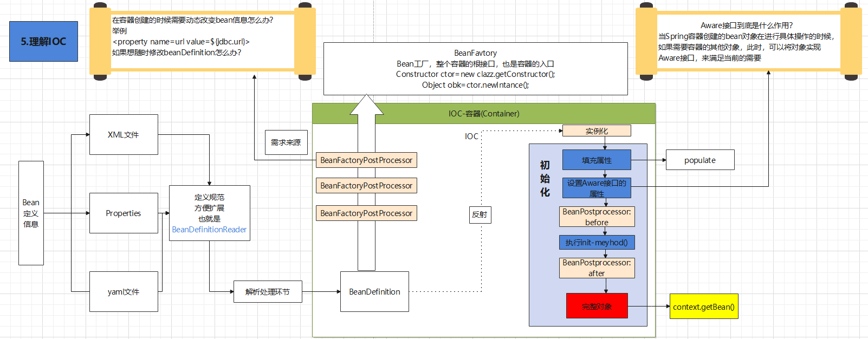Click the 'BeanFavtory' title text

point(476,53)
